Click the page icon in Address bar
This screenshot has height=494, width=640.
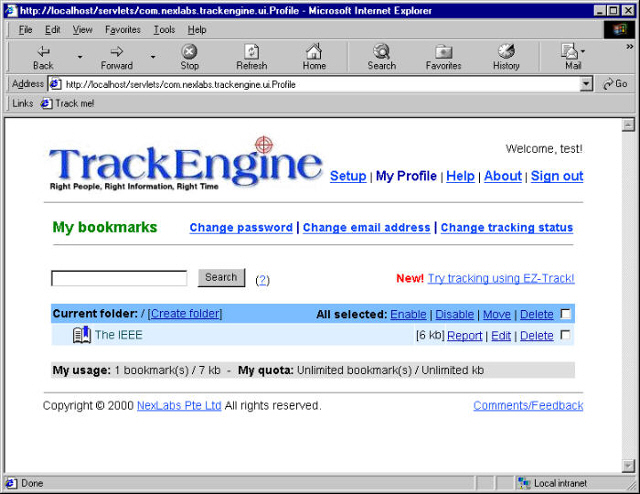coord(56,85)
